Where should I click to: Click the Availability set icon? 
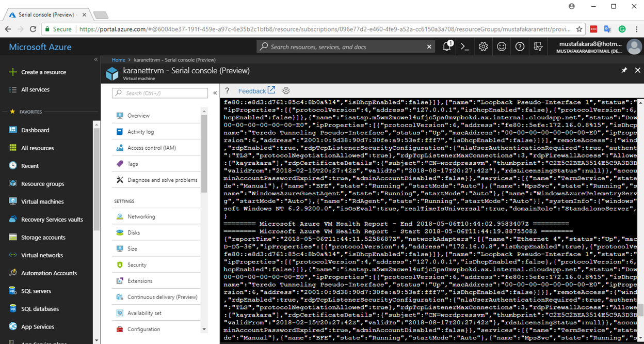tap(120, 313)
